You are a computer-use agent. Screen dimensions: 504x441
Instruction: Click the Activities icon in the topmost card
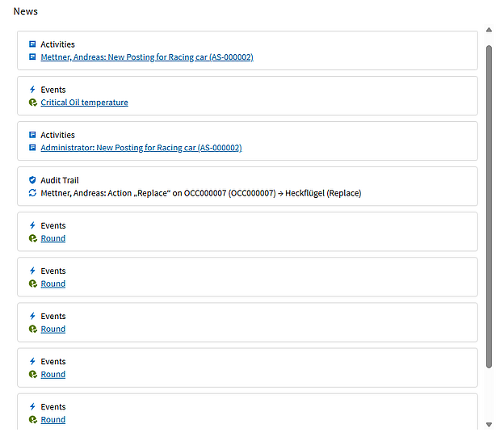tap(32, 44)
